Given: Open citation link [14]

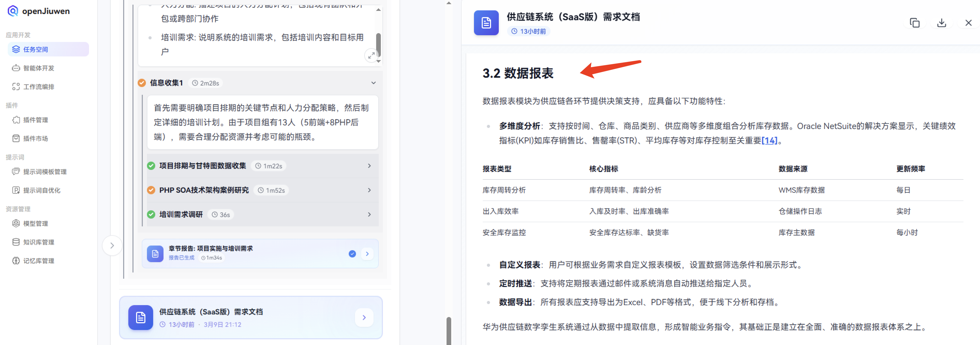Looking at the screenshot, I should [770, 141].
